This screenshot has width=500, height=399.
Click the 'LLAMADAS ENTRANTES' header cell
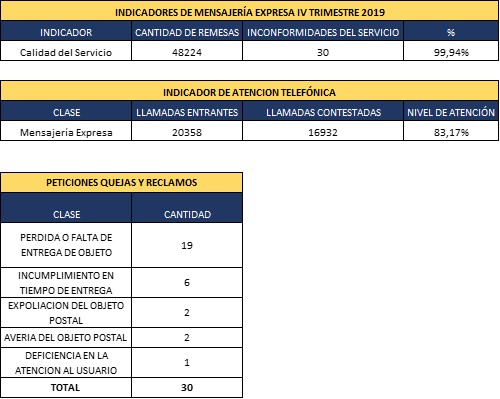tap(187, 112)
